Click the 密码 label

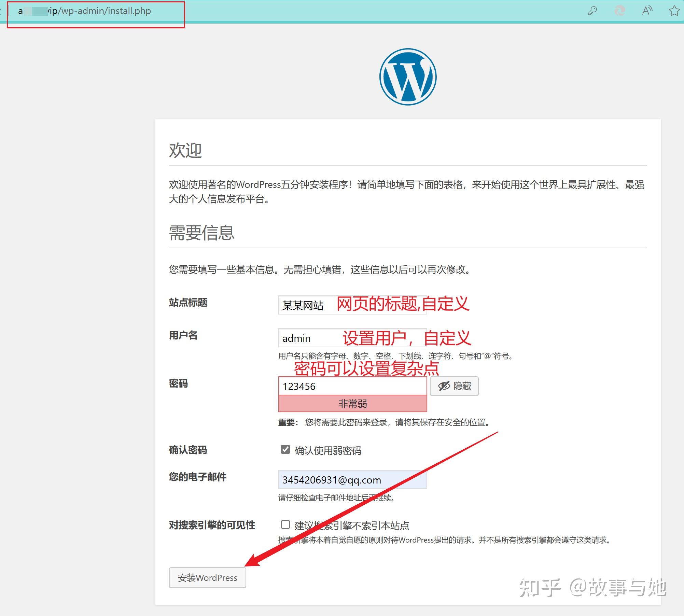[x=179, y=383]
